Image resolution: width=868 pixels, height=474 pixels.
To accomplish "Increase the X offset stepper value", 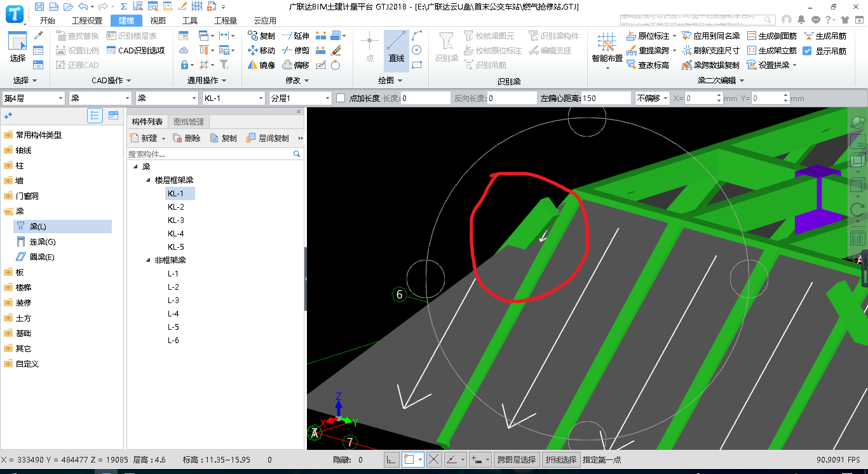I will tap(719, 95).
